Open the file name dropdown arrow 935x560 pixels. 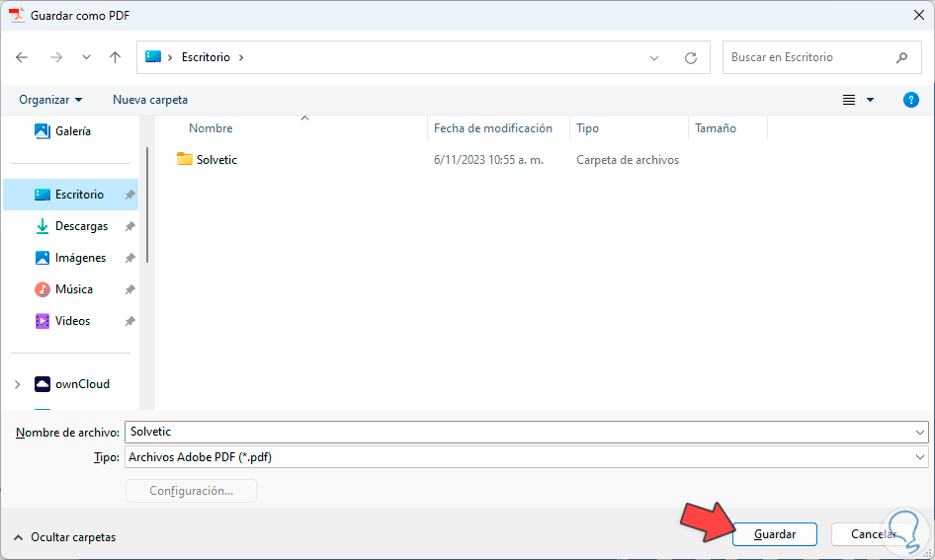click(x=919, y=433)
